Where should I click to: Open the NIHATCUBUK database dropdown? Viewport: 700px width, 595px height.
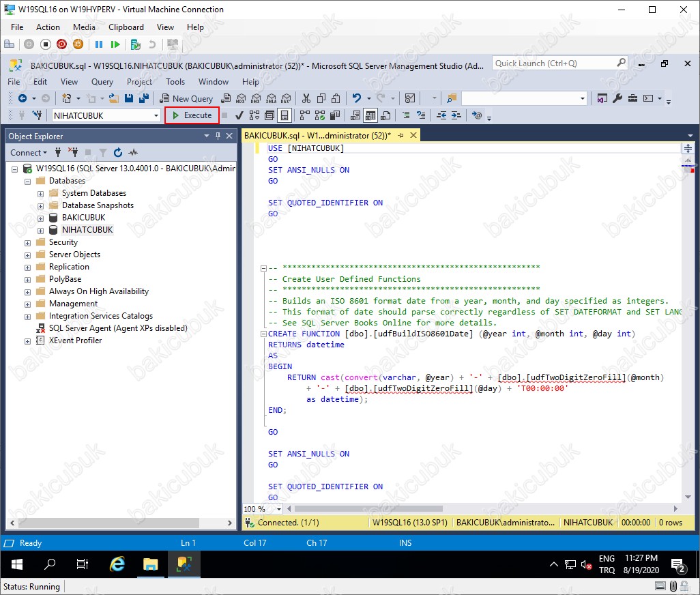tap(156, 115)
